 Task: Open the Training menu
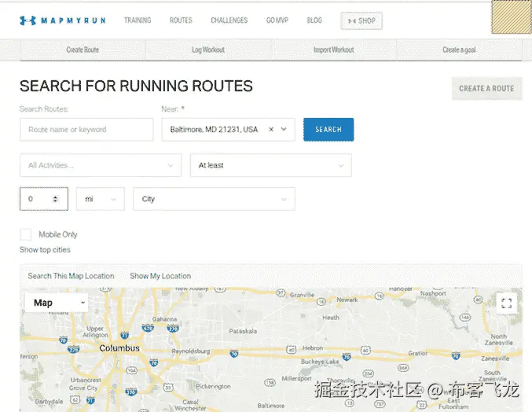coord(138,20)
